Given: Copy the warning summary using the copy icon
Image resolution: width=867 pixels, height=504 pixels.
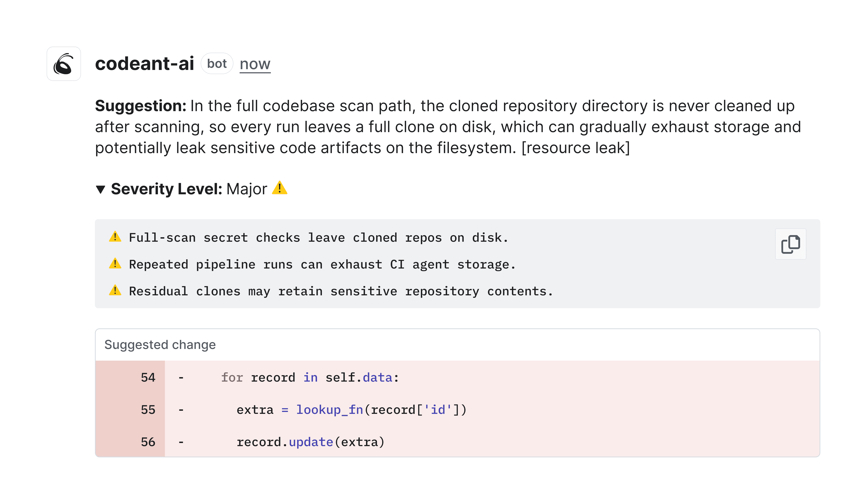Looking at the screenshot, I should (x=790, y=244).
